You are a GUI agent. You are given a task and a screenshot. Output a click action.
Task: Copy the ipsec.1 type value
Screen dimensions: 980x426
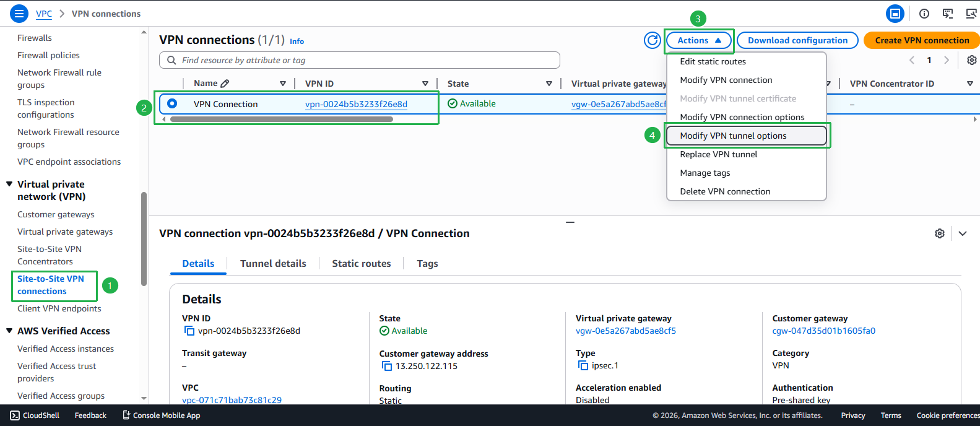(583, 365)
